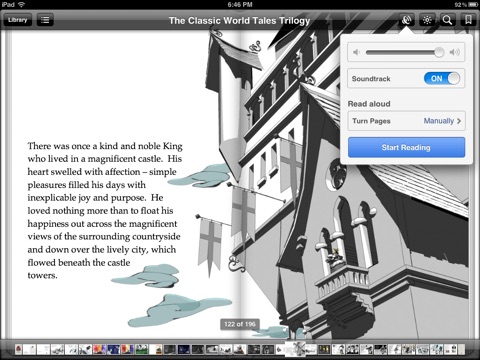Click the volume slider knob

439,52
